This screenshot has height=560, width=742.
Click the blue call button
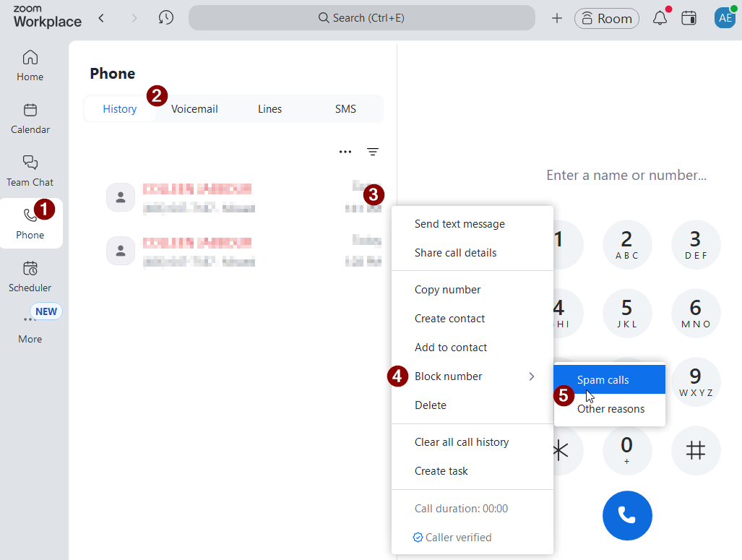click(627, 515)
